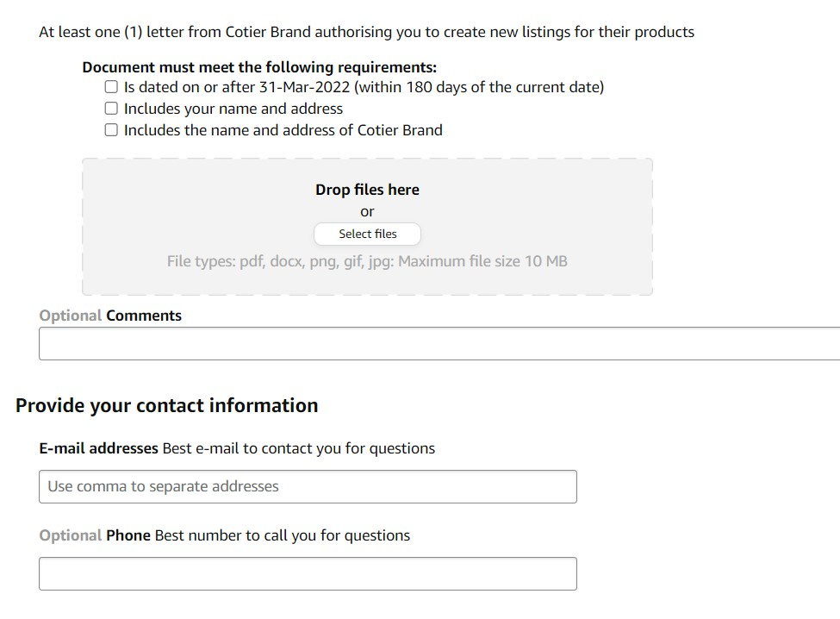Viewport: 840px width, 619px height.
Task: Click the e-mail addresses input field
Action: pos(308,486)
